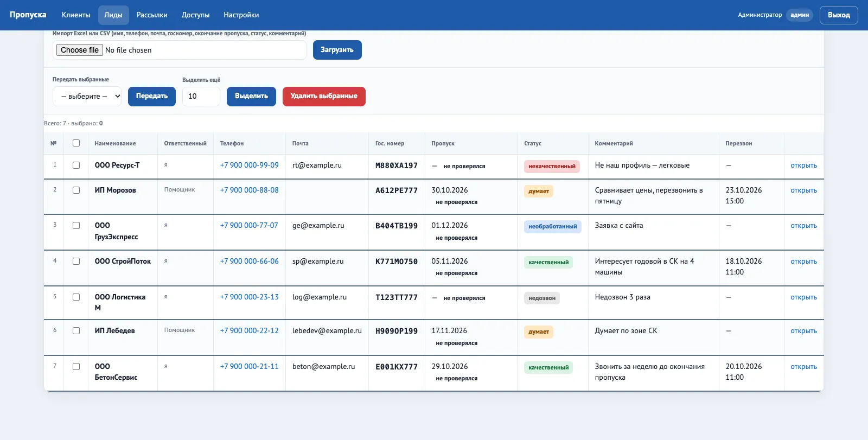Open ООО БетонСервис via открыть link
Screen dimensions: 868x440
coord(803,367)
